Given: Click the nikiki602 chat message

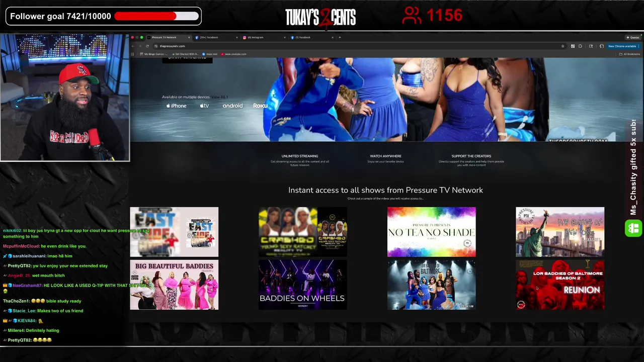Looking at the screenshot, I should [x=76, y=233].
